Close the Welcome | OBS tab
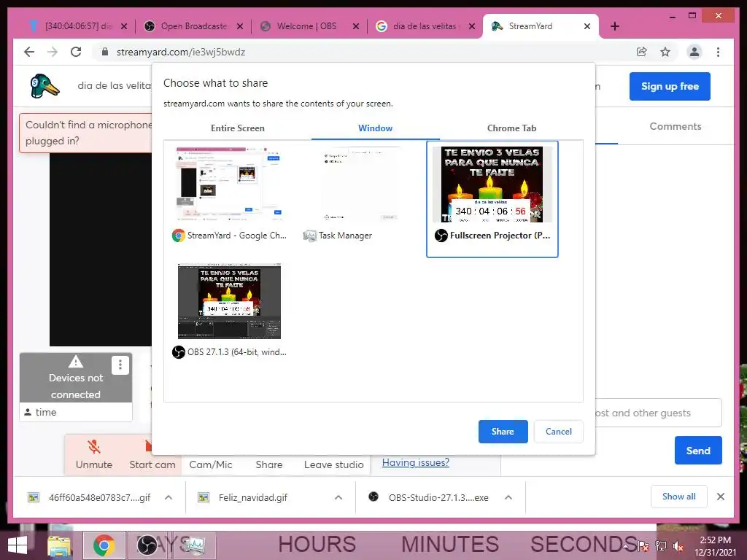Screen dimensions: 747x560 pos(356,26)
